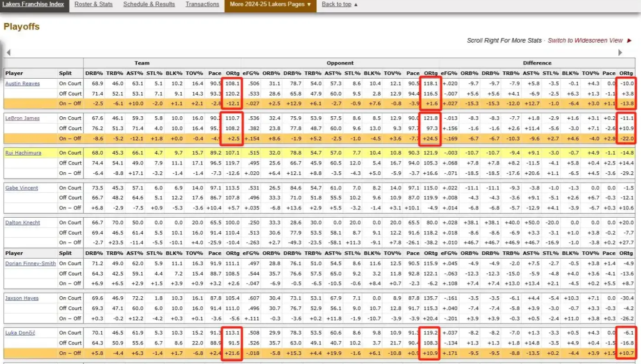Select Dalton Knecht On Court opponent ORtg 80.0
The width and height of the screenshot is (641, 364).
coord(432,223)
